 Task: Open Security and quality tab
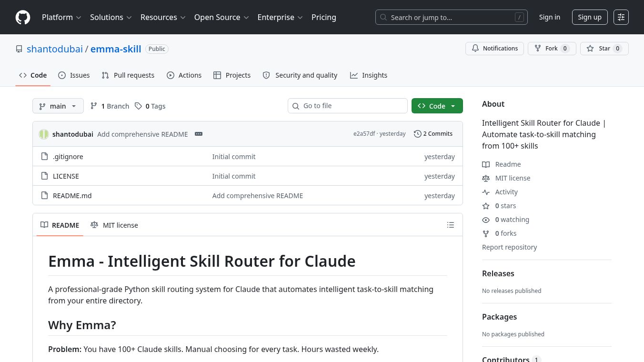click(x=300, y=75)
